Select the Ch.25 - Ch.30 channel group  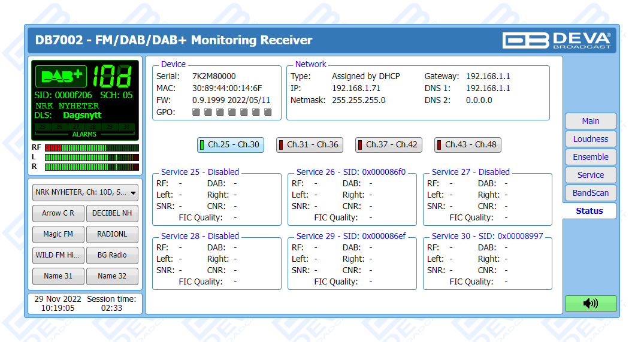click(x=231, y=144)
